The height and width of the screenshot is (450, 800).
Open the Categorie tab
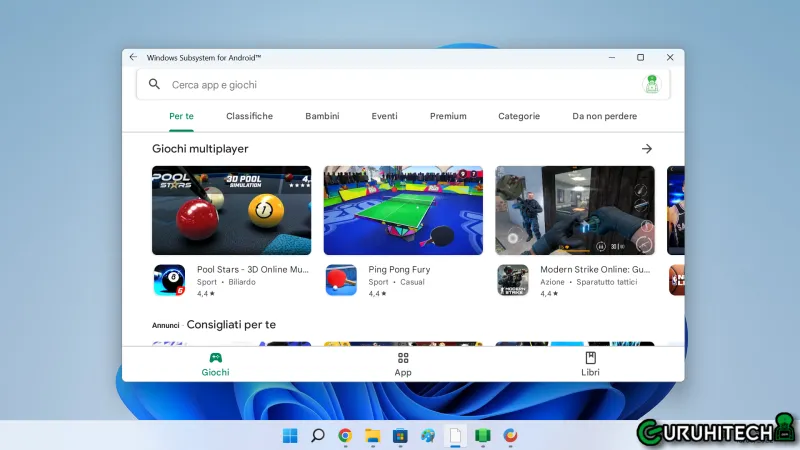click(519, 116)
